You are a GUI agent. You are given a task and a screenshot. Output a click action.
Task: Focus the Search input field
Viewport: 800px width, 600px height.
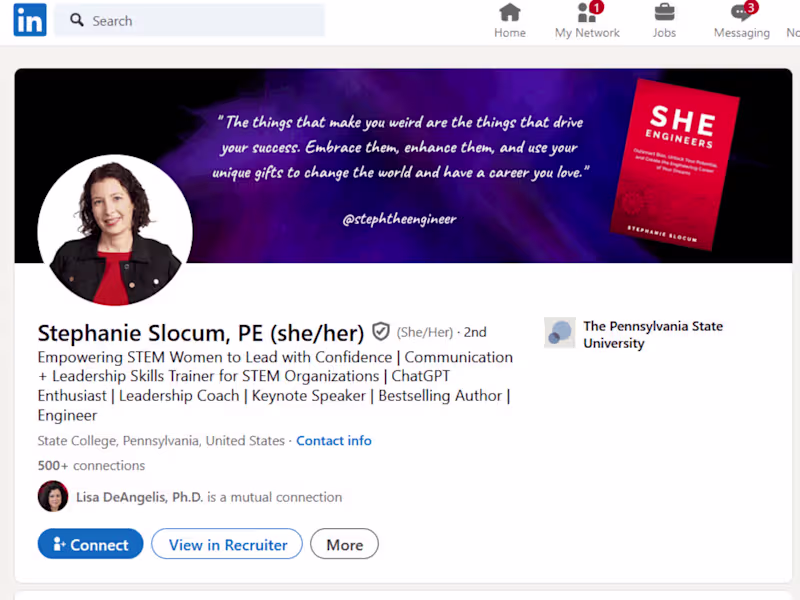pyautogui.click(x=189, y=20)
